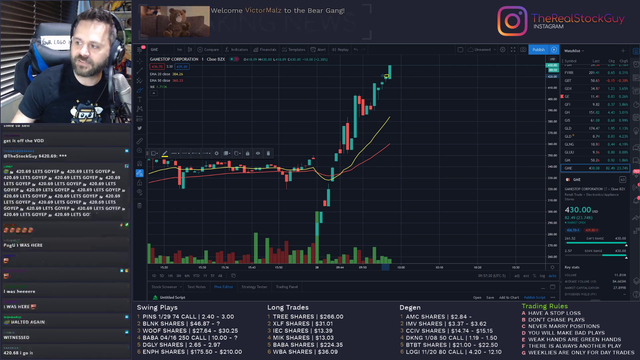Image resolution: width=640 pixels, height=360 pixels.
Task: Collapse the indicator legend arrow
Action: point(154,93)
